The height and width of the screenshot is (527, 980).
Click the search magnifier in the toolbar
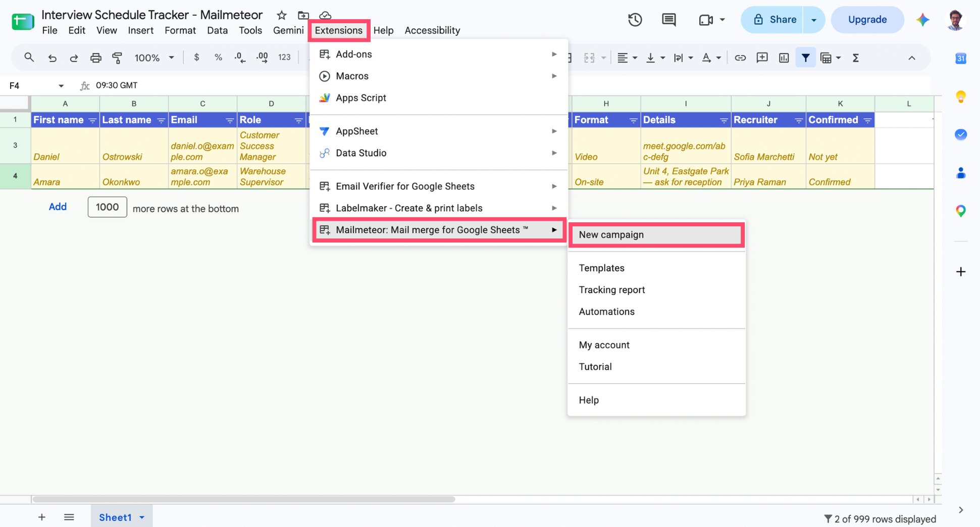[x=29, y=58]
